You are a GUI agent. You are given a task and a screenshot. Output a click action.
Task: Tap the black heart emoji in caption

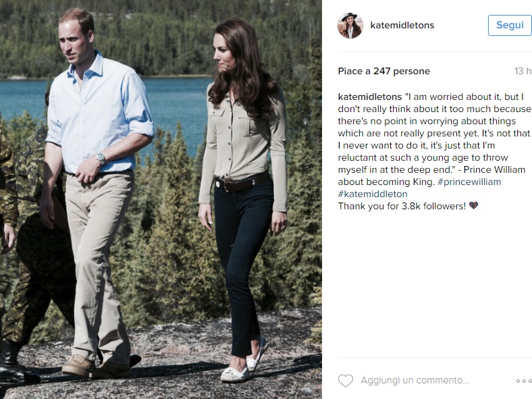coord(474,205)
